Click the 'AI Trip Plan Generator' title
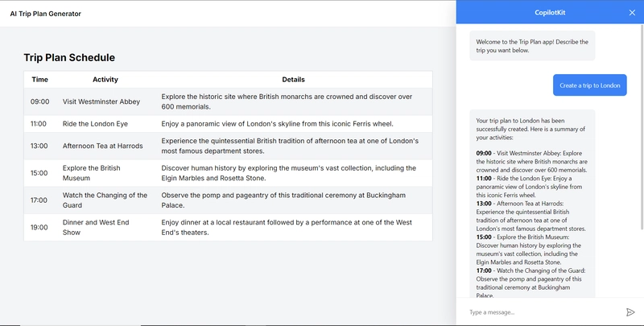 (x=46, y=14)
